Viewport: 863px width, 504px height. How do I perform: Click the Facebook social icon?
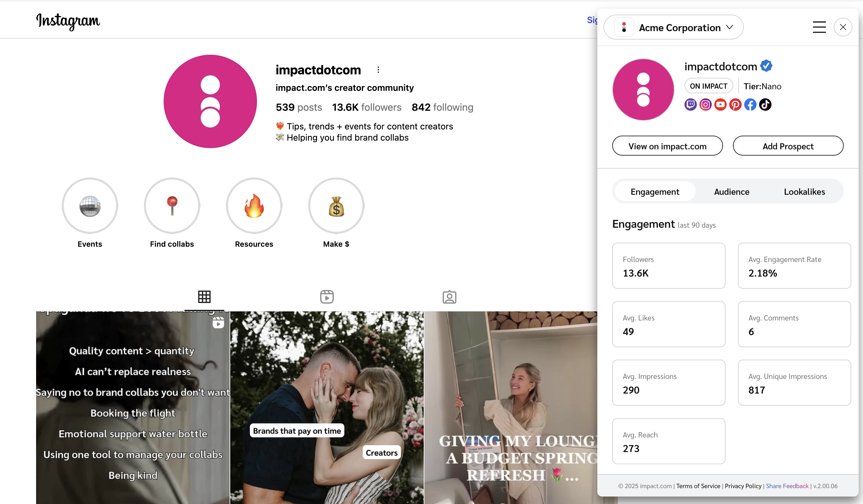point(750,105)
